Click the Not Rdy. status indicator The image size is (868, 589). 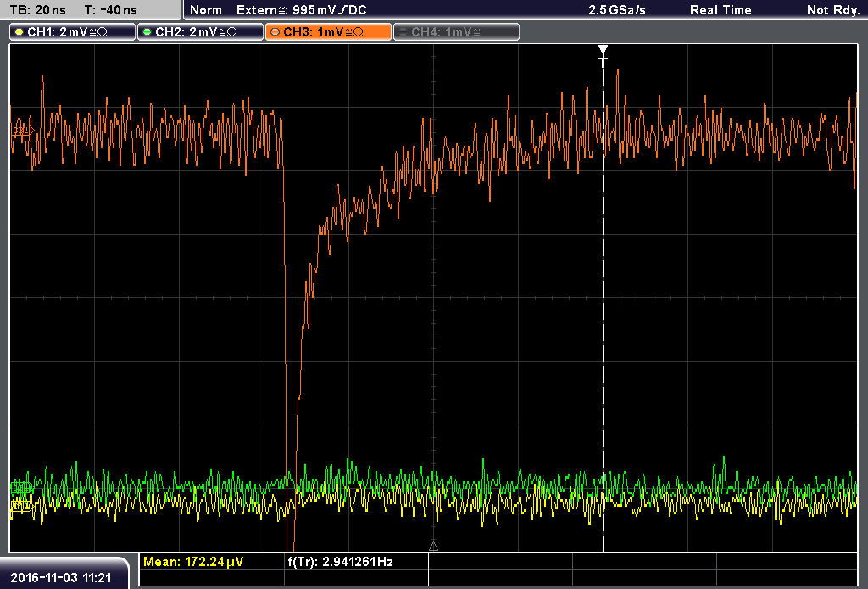(832, 10)
